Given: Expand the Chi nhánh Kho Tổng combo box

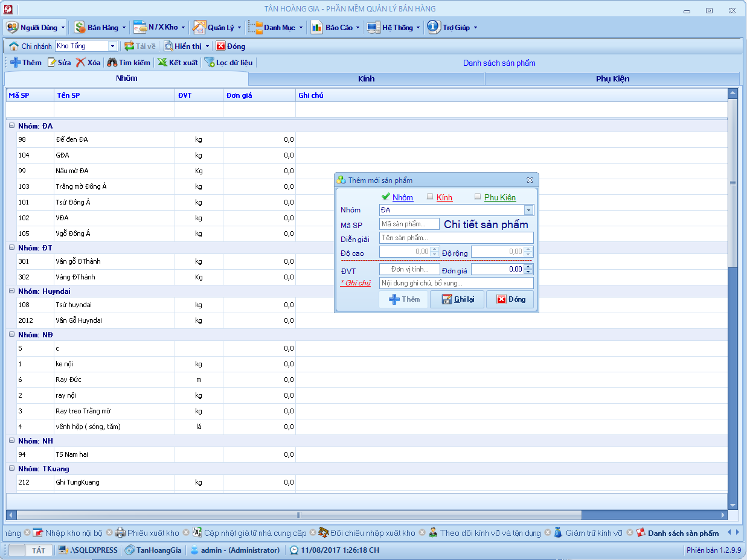Looking at the screenshot, I should click(112, 46).
